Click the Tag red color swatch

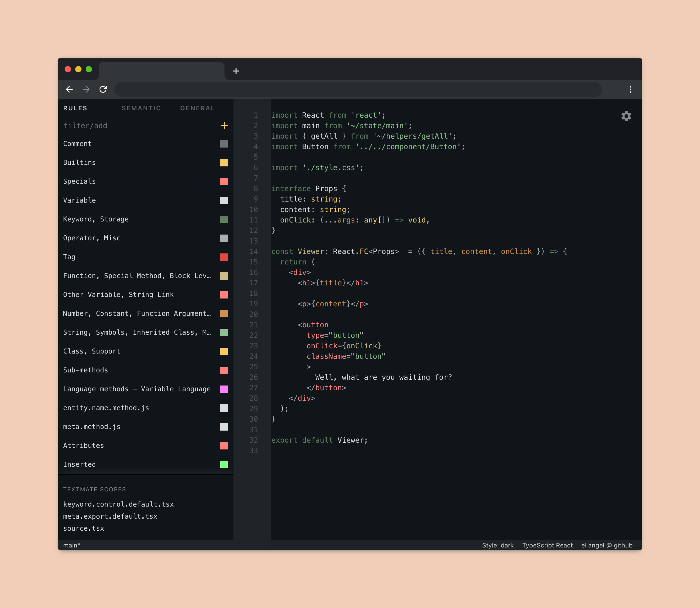click(224, 257)
